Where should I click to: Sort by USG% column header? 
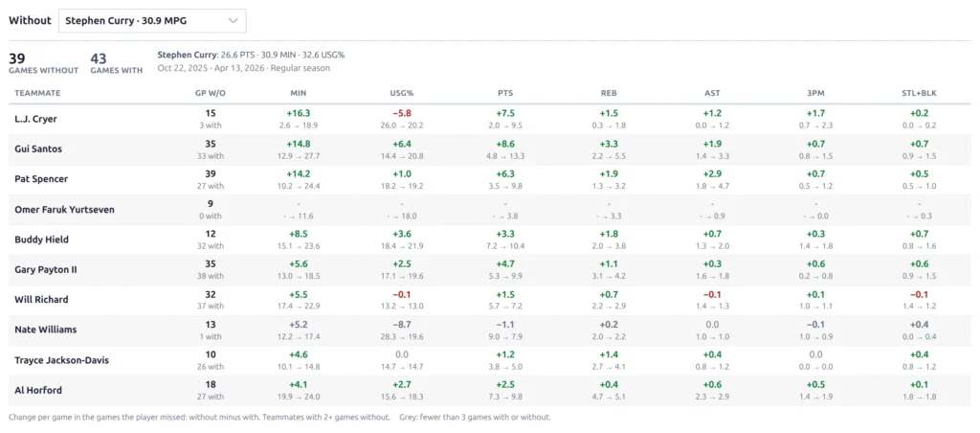pos(402,93)
